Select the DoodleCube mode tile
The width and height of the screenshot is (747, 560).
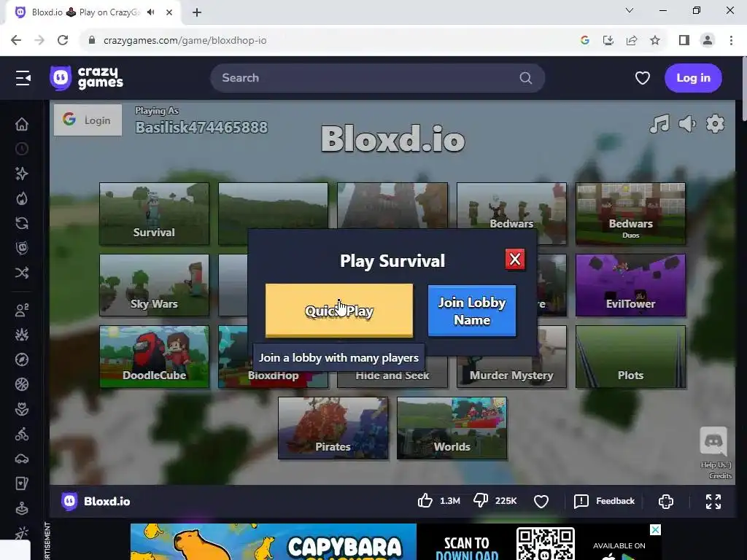pos(154,357)
